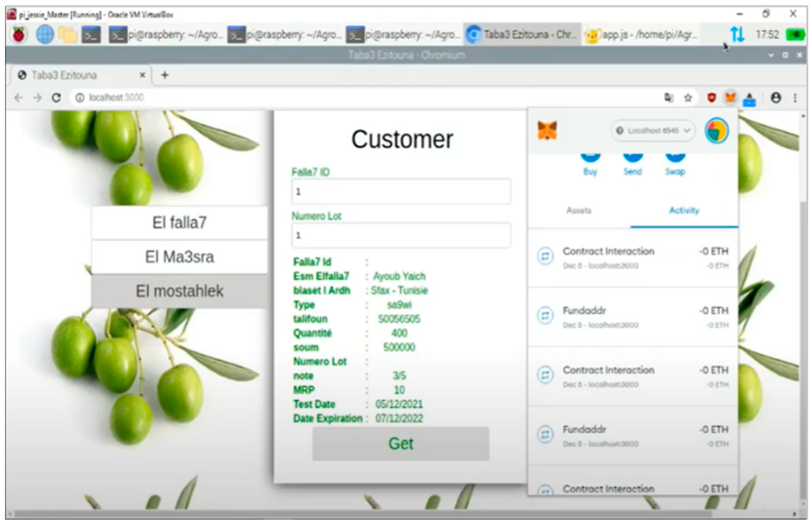
Task: Click the horizontal scrollbar at bottom
Action: (x=362, y=514)
